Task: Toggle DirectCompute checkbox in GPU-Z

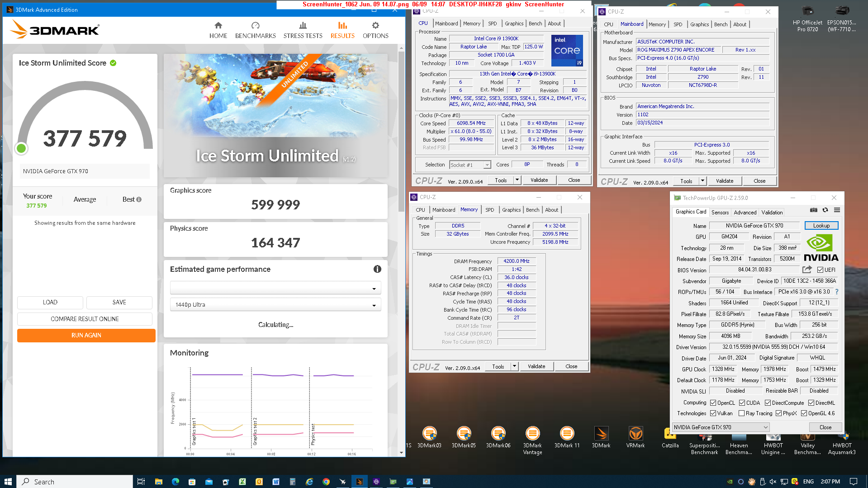Action: coord(768,403)
